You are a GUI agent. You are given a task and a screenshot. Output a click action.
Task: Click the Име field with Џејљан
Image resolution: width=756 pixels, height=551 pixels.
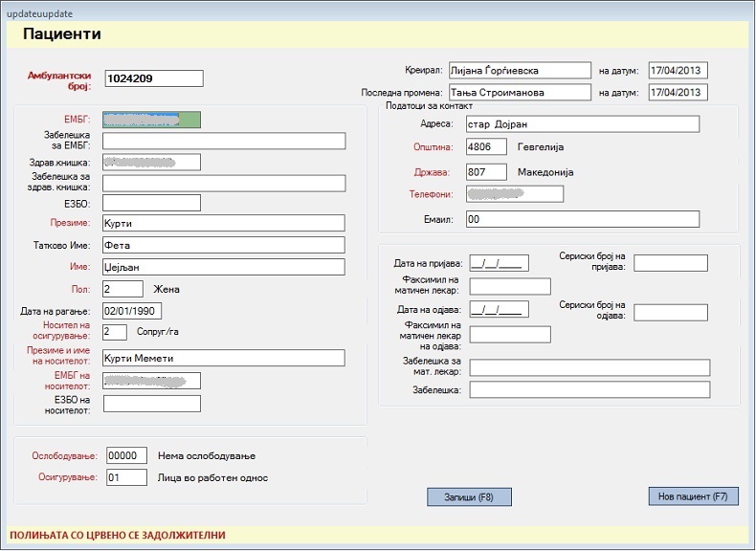[x=224, y=267]
